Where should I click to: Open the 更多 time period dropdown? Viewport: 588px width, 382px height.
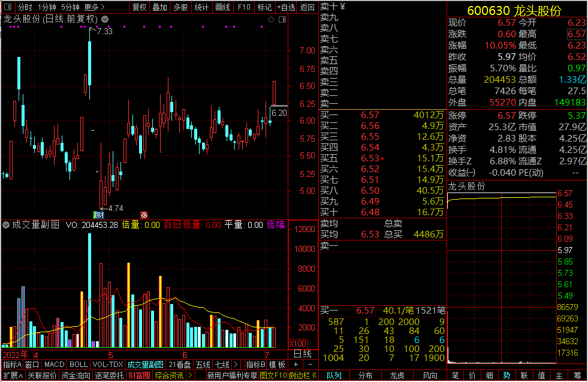tap(94, 7)
